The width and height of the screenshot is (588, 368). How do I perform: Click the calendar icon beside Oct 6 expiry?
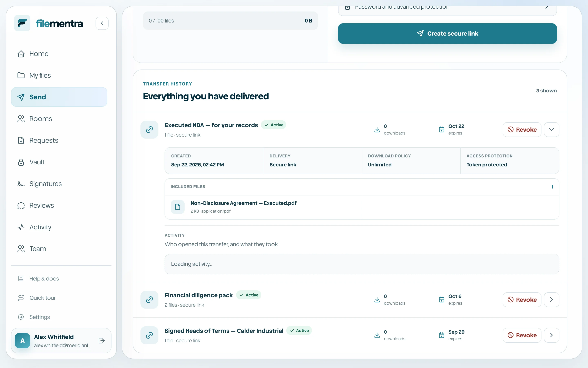pyautogui.click(x=441, y=300)
